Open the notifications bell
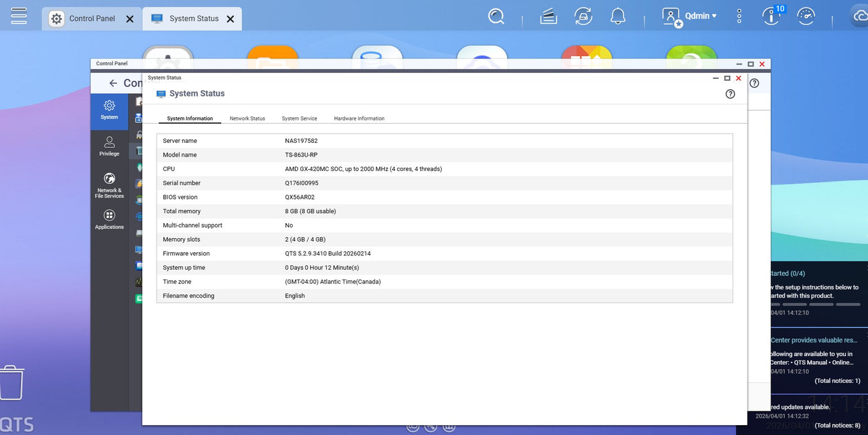The width and height of the screenshot is (868, 435). [x=618, y=16]
